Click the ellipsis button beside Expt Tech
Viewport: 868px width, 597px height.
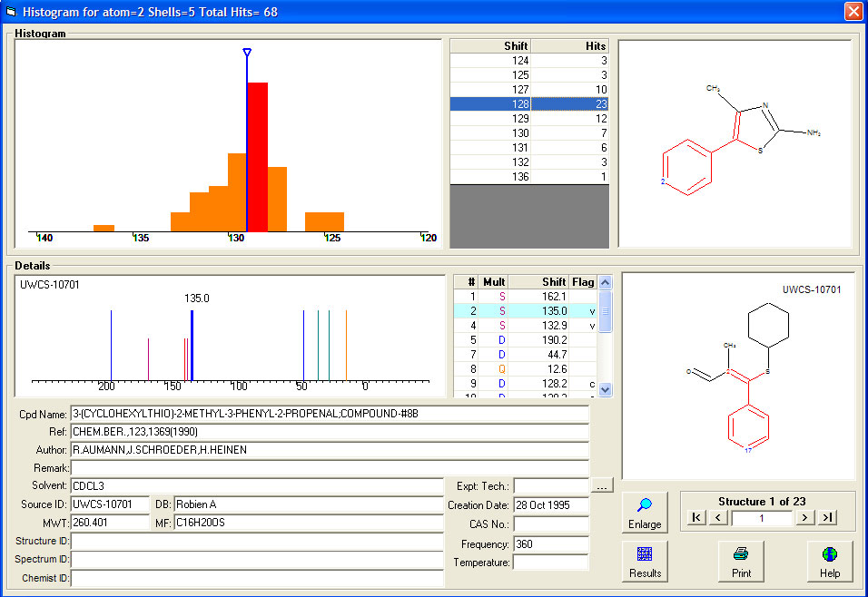(602, 486)
